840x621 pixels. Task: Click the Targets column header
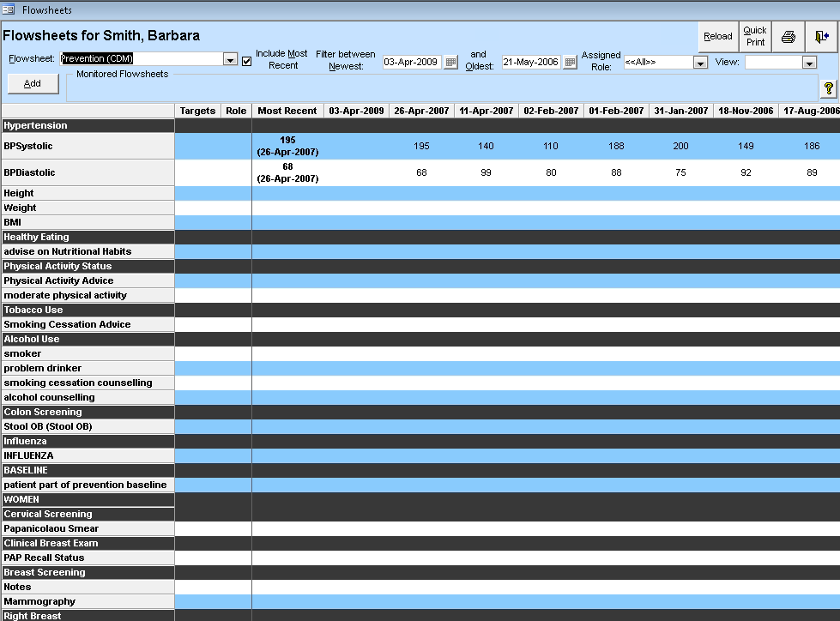[197, 111]
